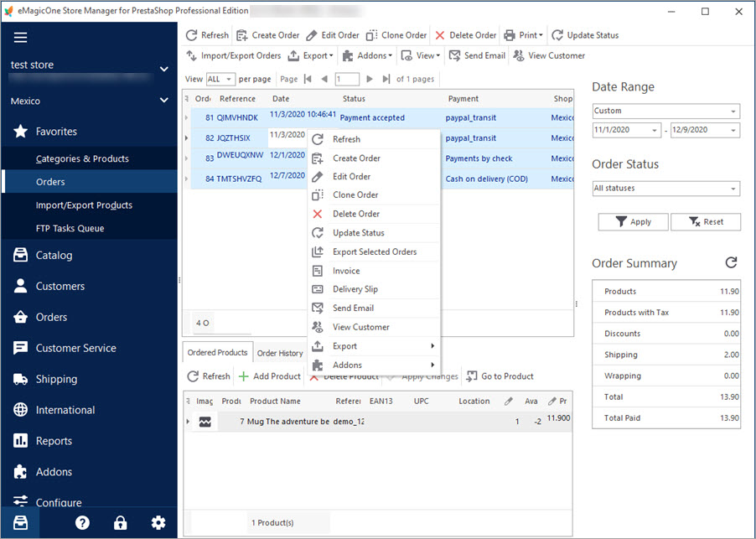Image resolution: width=756 pixels, height=539 pixels.
Task: Go to next page of orders
Action: (x=370, y=79)
